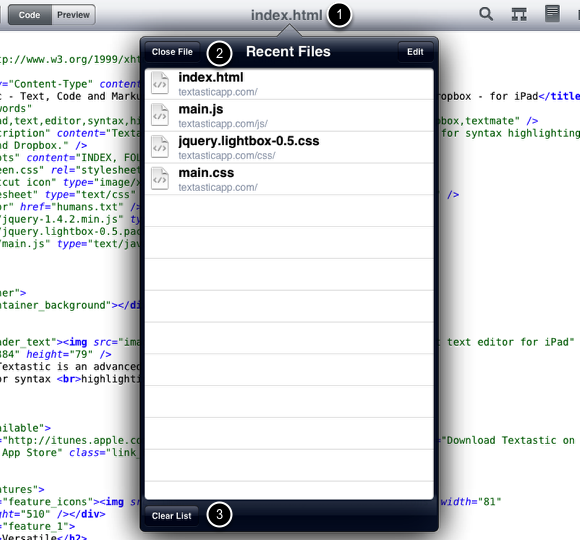Close the current file
This screenshot has height=540, width=580.
coord(172,52)
